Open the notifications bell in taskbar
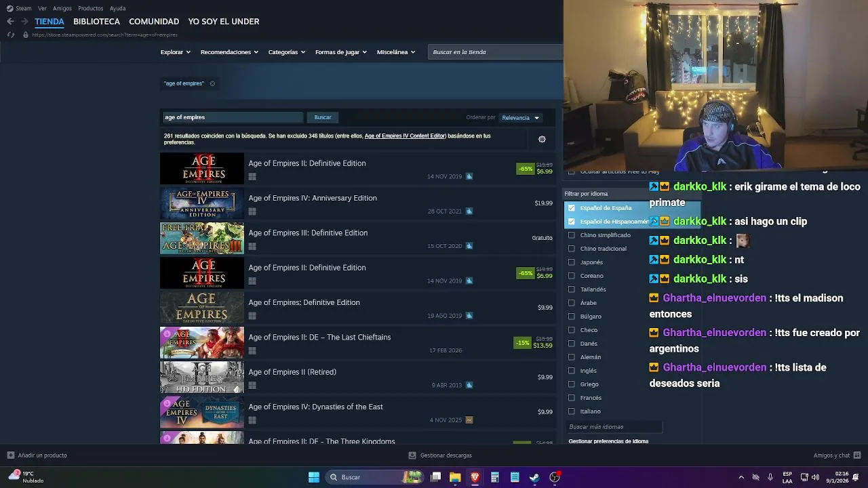The image size is (868, 488). (x=856, y=477)
